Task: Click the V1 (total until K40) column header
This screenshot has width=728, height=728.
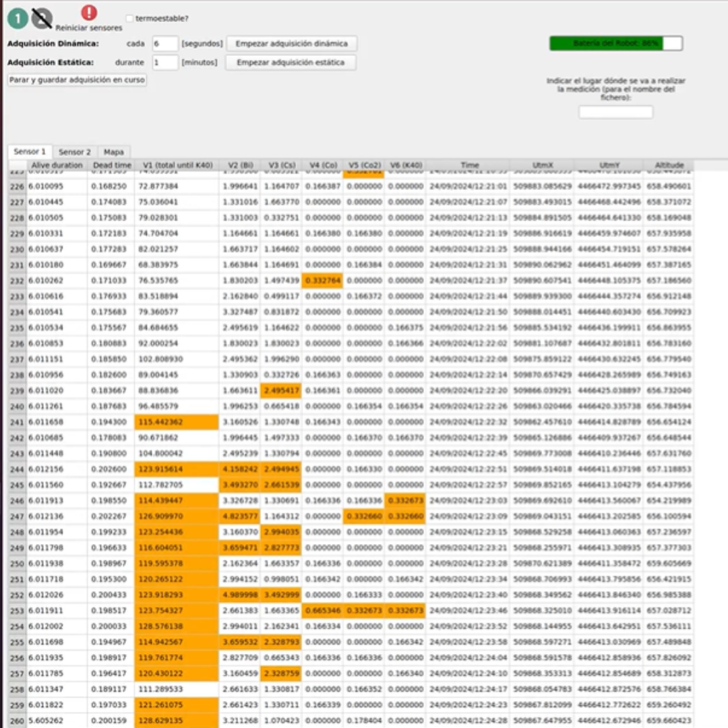Action: pos(177,165)
